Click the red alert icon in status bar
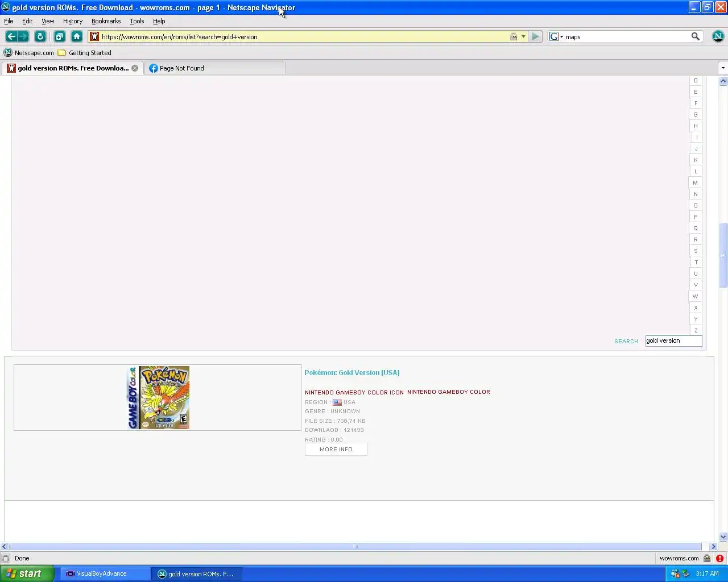The height and width of the screenshot is (582, 728). 719,558
